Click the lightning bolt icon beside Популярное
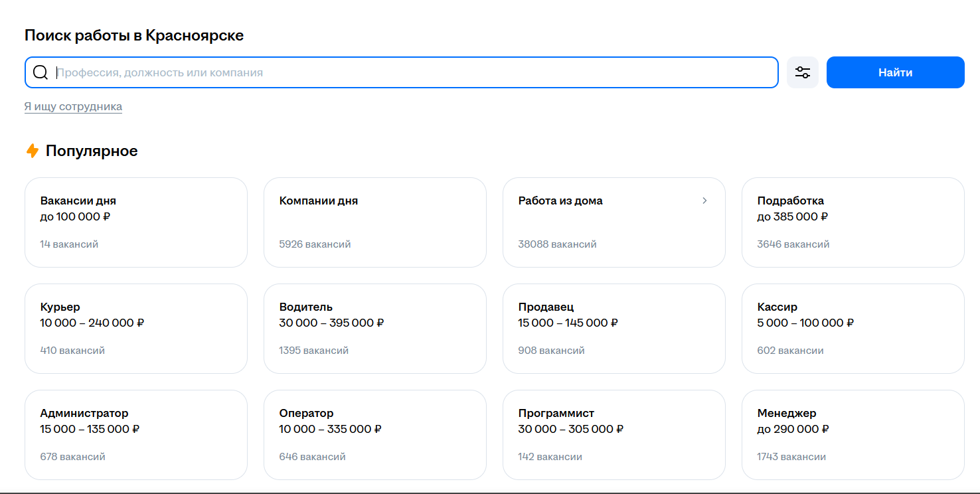The image size is (980, 494). [x=32, y=151]
